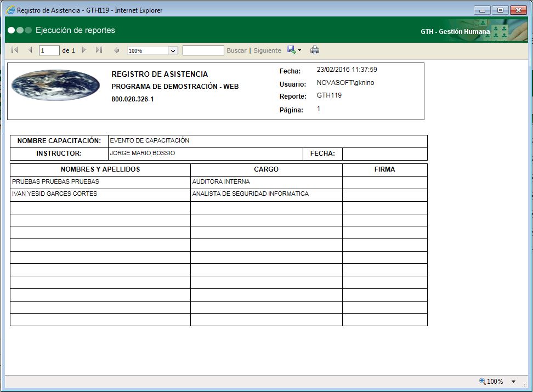Go to first page of report
The height and width of the screenshot is (392, 533).
coord(15,50)
